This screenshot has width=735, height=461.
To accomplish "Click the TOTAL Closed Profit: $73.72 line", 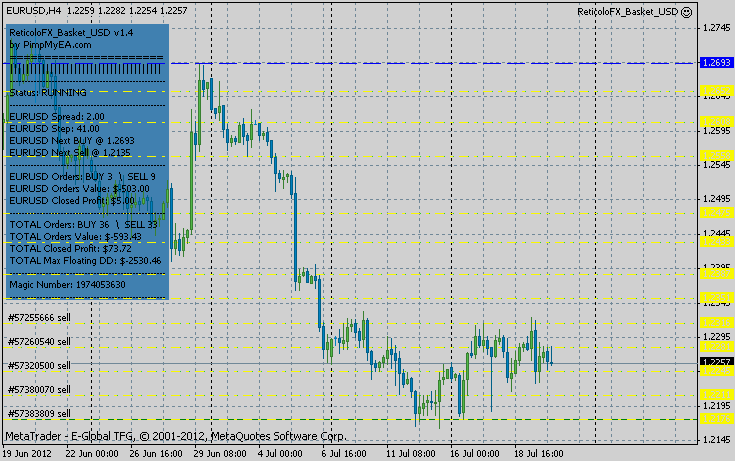I will 70,249.
